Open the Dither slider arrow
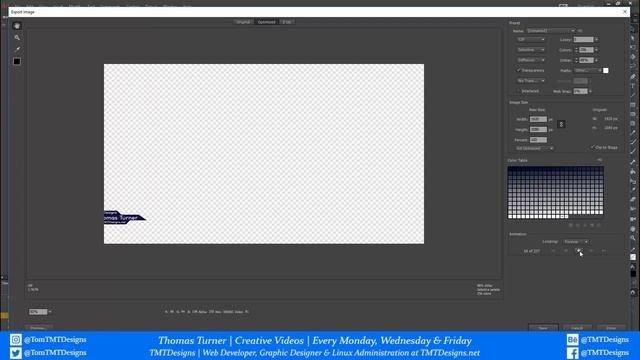This screenshot has height=360, width=640. [x=596, y=60]
